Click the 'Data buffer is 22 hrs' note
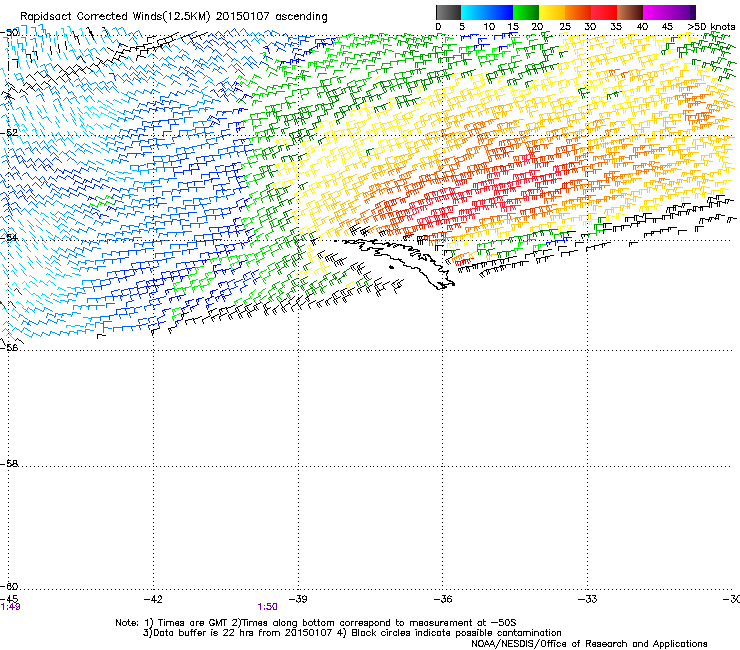Viewport: 740px width, 650px height. [x=202, y=633]
